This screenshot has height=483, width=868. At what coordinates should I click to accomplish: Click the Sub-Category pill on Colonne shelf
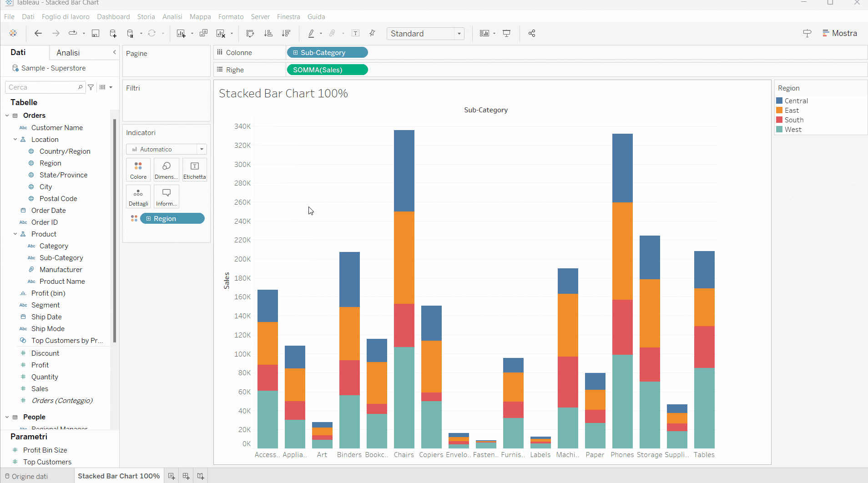pos(327,52)
